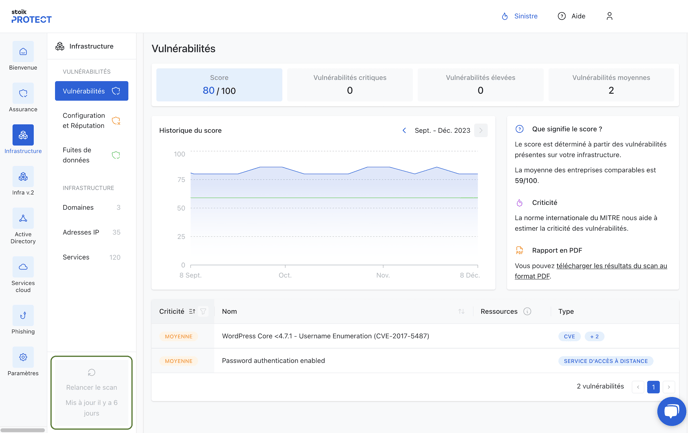Open the Paramètres gear icon
The image size is (688, 433).
click(x=23, y=357)
